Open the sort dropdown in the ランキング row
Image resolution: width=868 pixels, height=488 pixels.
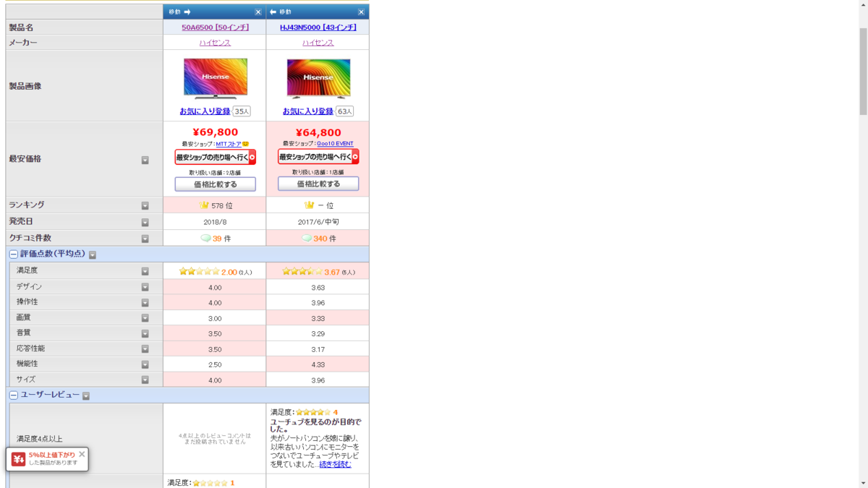click(145, 206)
